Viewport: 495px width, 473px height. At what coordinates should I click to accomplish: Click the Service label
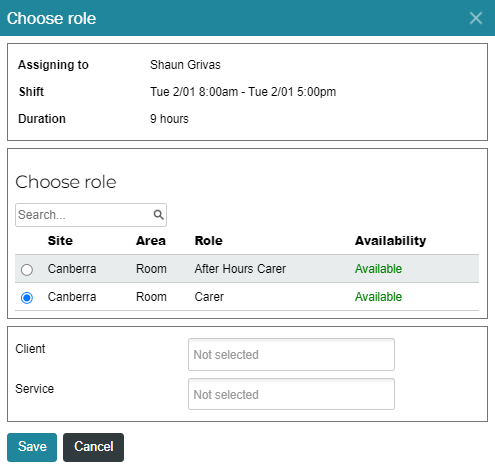pyautogui.click(x=35, y=389)
